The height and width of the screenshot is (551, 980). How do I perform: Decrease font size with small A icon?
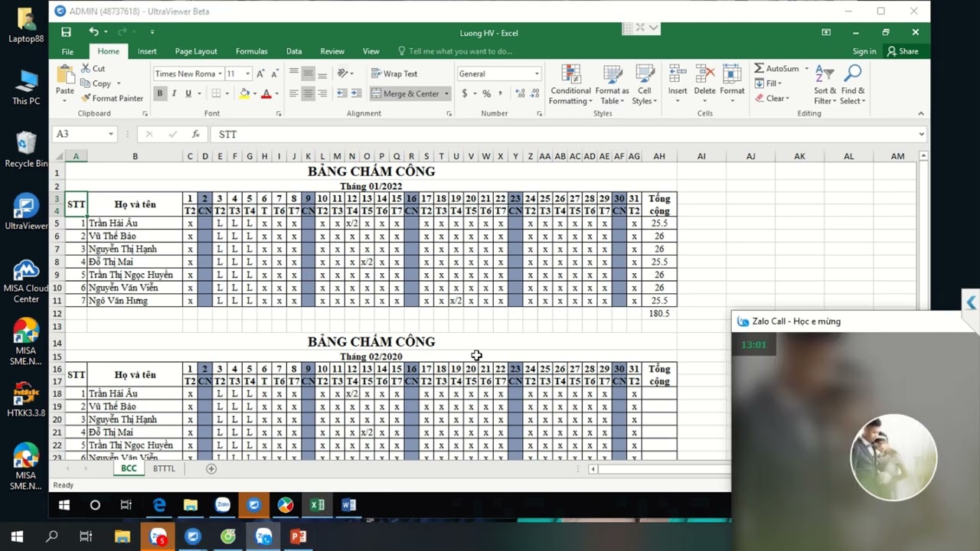pos(274,73)
